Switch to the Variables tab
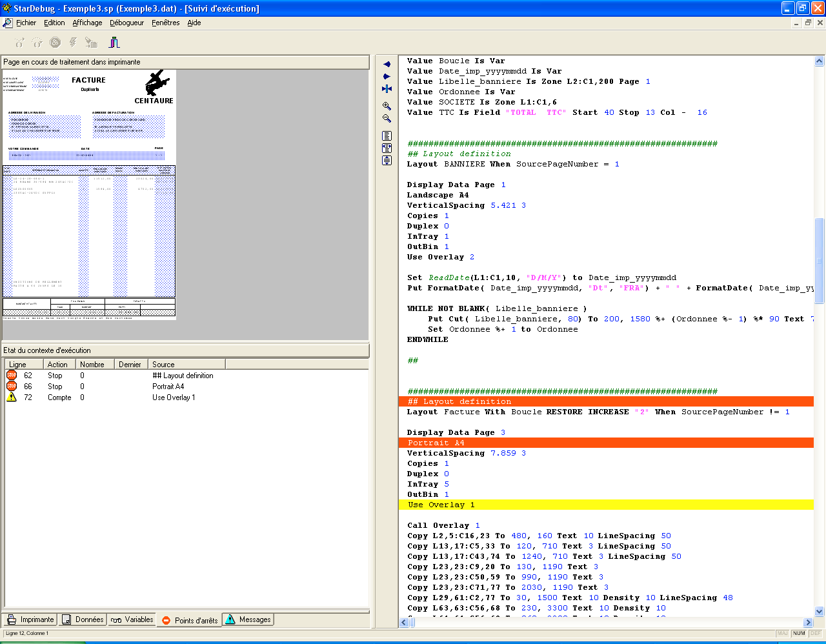The width and height of the screenshot is (826, 644). click(132, 619)
